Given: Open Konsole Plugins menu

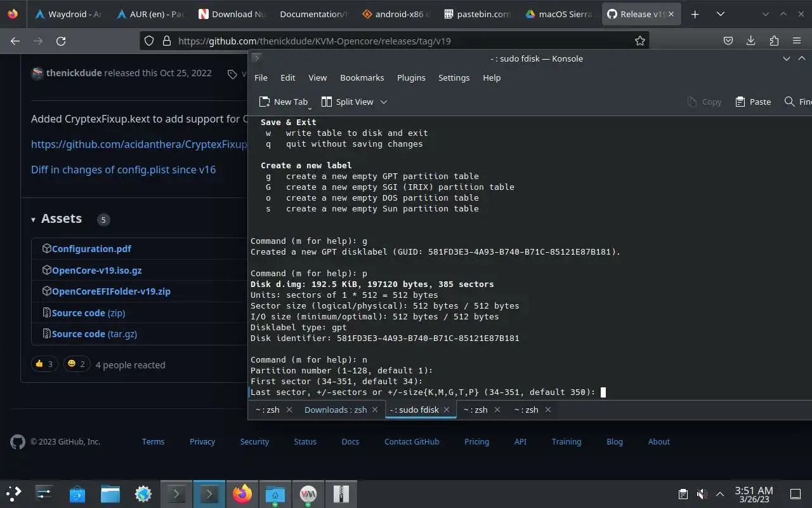Looking at the screenshot, I should click(411, 77).
